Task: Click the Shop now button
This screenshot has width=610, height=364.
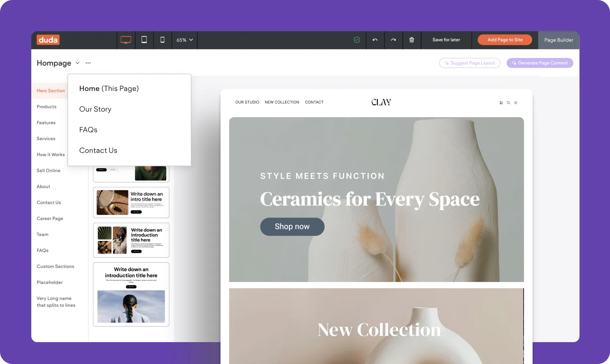Action: pos(292,227)
